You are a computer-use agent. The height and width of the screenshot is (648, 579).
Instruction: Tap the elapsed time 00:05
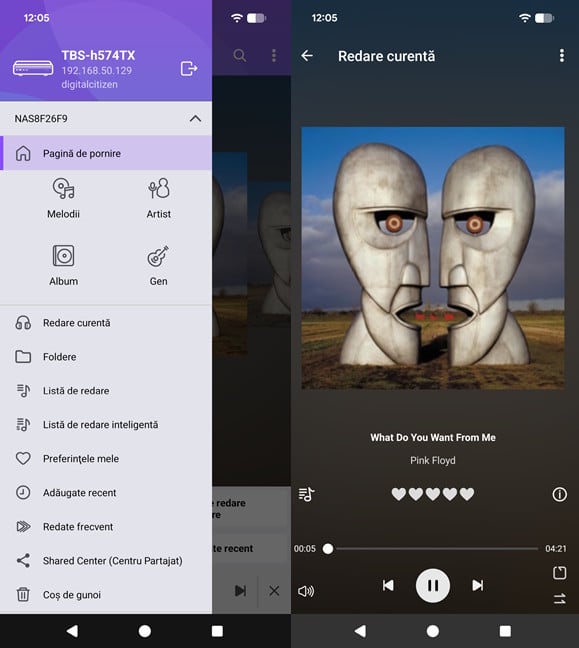(305, 548)
